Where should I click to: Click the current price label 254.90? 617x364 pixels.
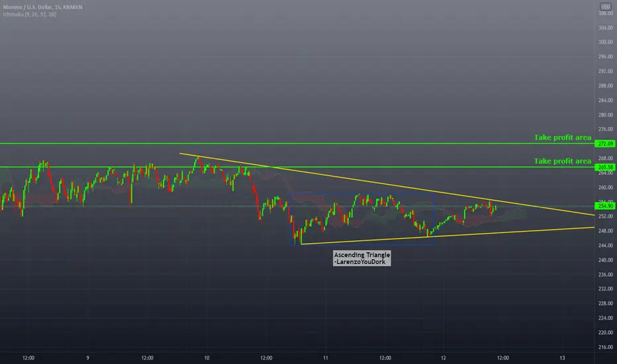pos(605,206)
